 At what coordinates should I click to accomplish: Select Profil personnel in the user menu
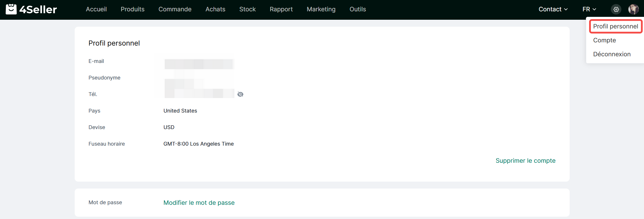(x=616, y=26)
